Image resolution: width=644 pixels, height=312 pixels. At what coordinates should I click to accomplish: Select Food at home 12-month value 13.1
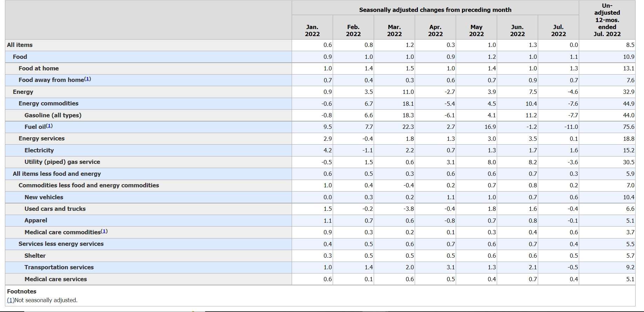click(x=629, y=68)
